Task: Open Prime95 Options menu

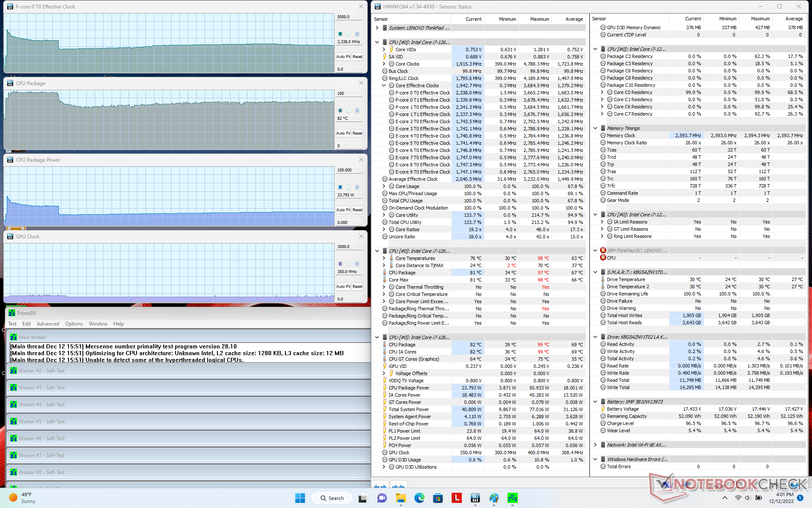Action: pos(74,324)
